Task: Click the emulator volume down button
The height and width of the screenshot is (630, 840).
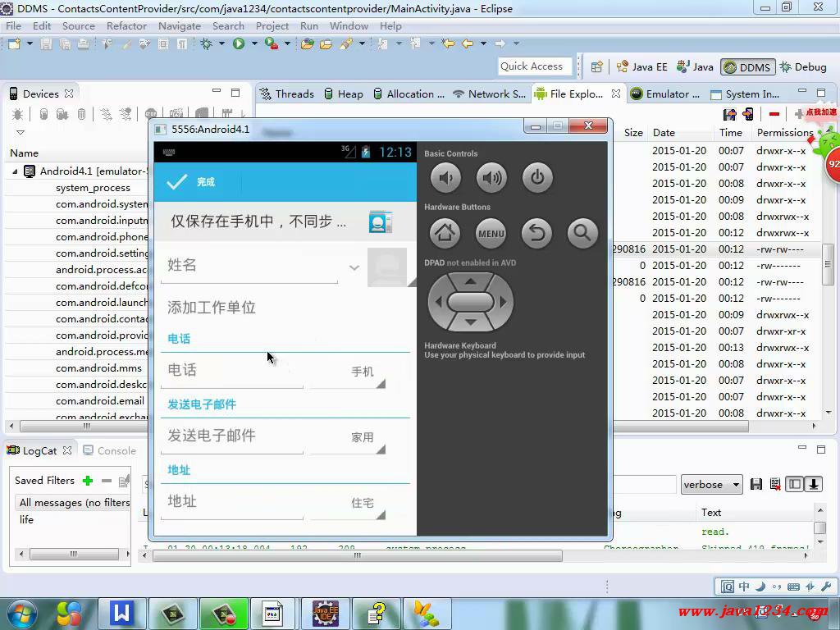Action: point(445,177)
